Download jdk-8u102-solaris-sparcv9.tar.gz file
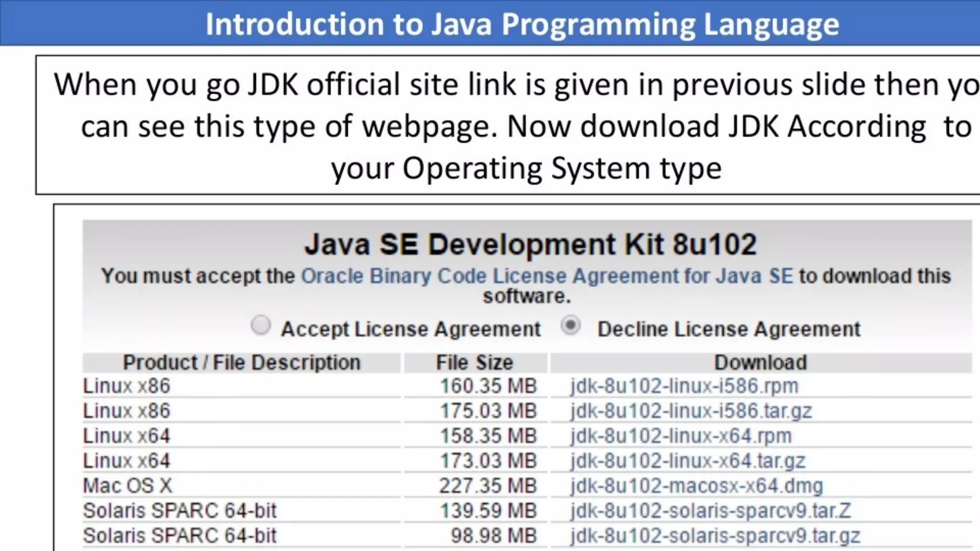980x551 pixels. 715,536
